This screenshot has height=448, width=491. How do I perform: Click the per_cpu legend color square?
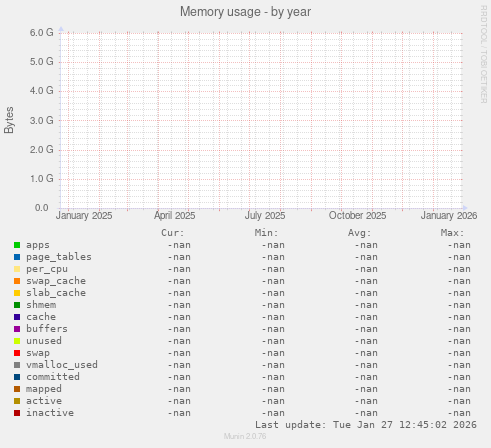click(x=17, y=269)
